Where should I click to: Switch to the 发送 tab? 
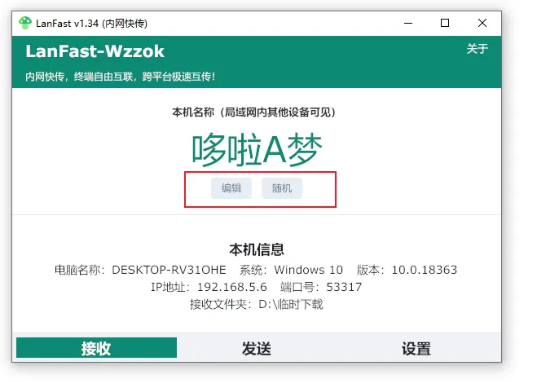[x=257, y=349]
